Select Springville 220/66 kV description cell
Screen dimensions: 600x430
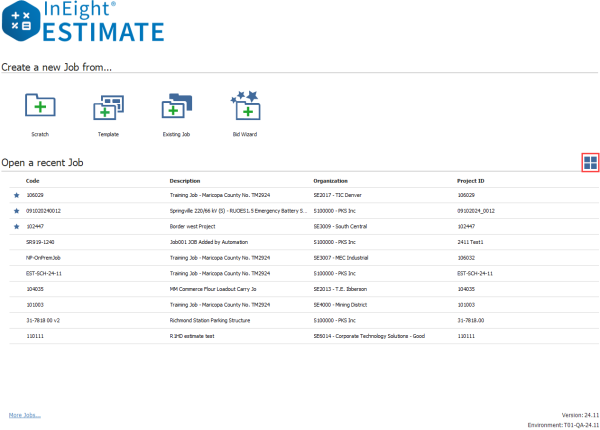click(238, 211)
